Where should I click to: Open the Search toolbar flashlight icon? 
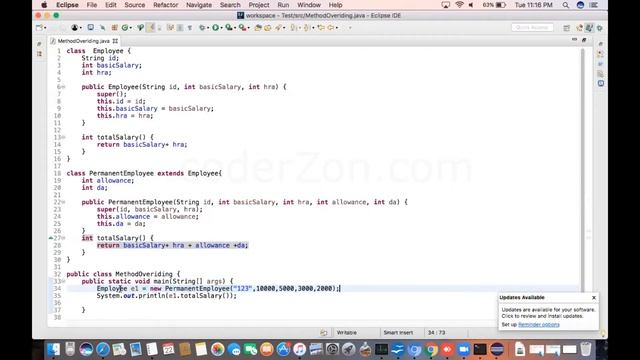click(x=278, y=28)
